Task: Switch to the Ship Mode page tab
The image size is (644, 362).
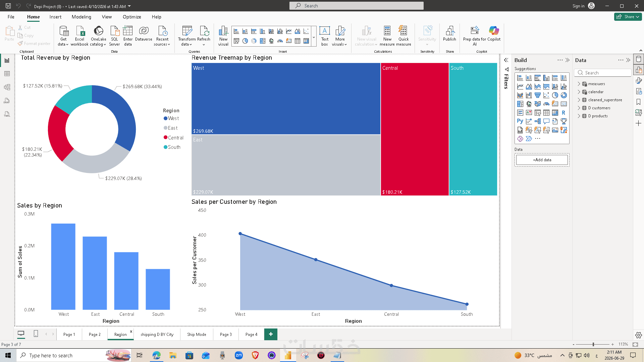Action: 197,334
